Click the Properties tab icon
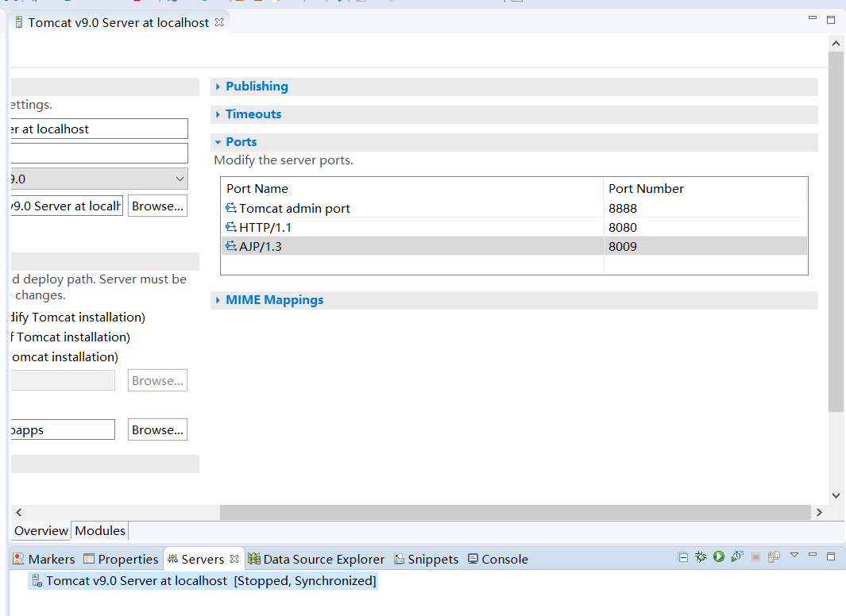Image resolution: width=846 pixels, height=616 pixels. tap(89, 558)
